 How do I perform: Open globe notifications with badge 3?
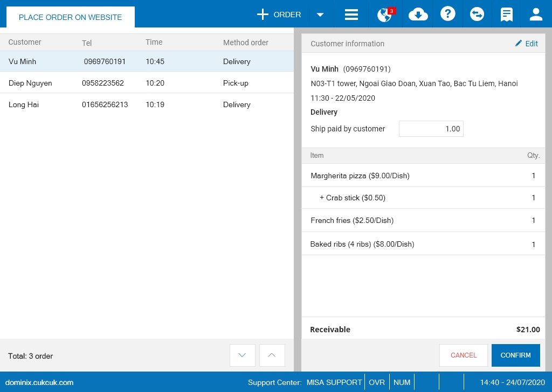[x=385, y=15]
